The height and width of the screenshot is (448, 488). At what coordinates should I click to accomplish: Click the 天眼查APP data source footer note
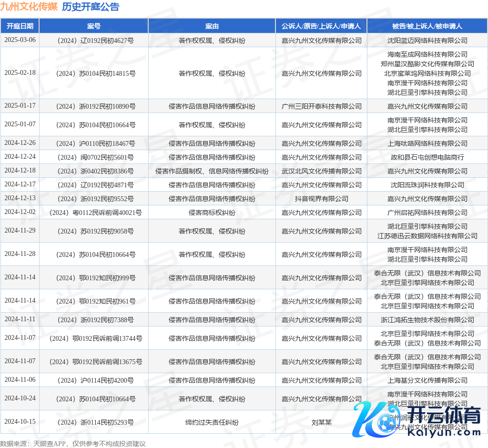point(72,443)
